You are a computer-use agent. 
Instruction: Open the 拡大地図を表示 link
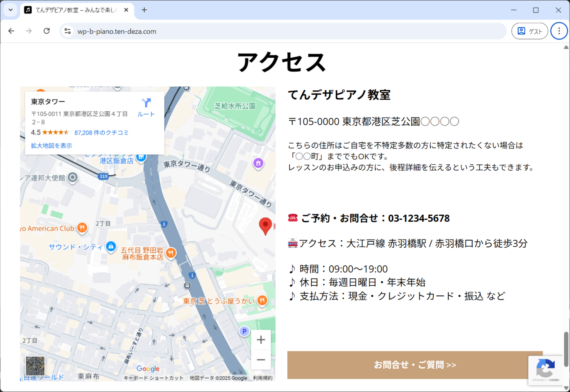pos(51,146)
